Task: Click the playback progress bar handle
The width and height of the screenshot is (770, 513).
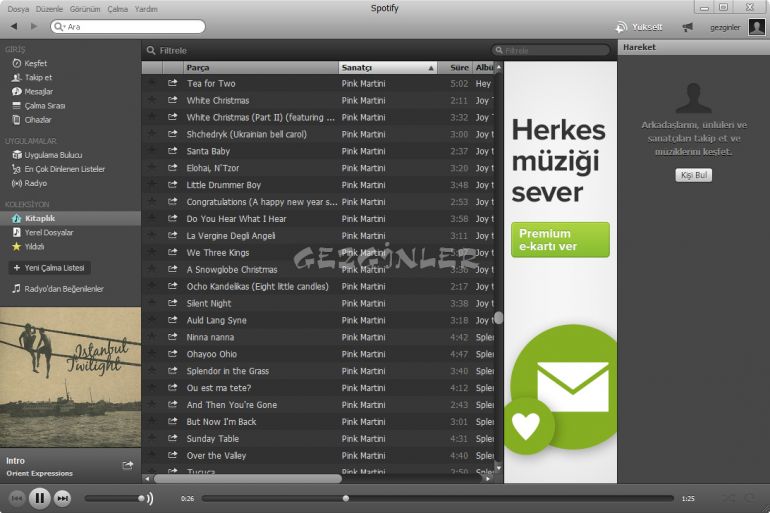Action: (x=346, y=498)
